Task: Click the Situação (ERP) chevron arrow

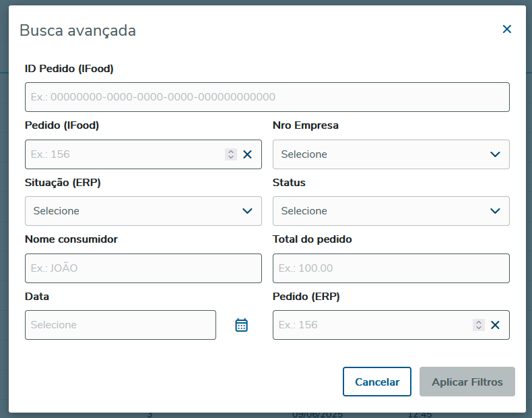Action: (x=247, y=211)
